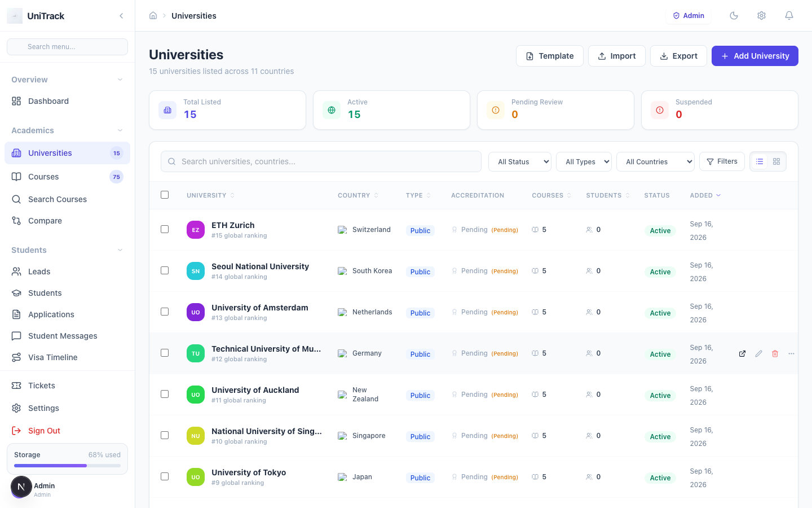Viewport: 812px width, 508px height.
Task: Open notifications bell
Action: coord(789,16)
